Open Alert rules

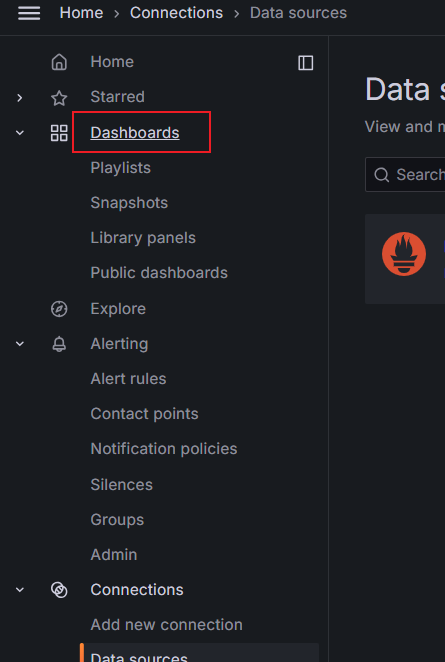click(128, 379)
